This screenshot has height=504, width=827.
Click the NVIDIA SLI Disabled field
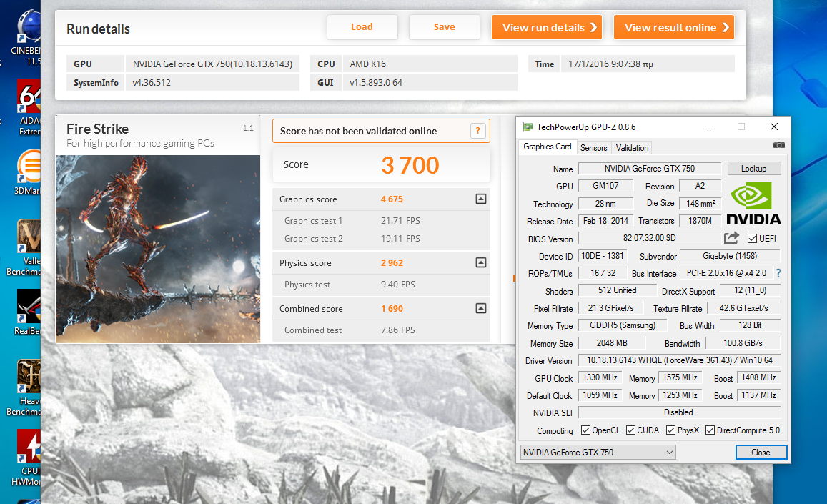point(679,412)
